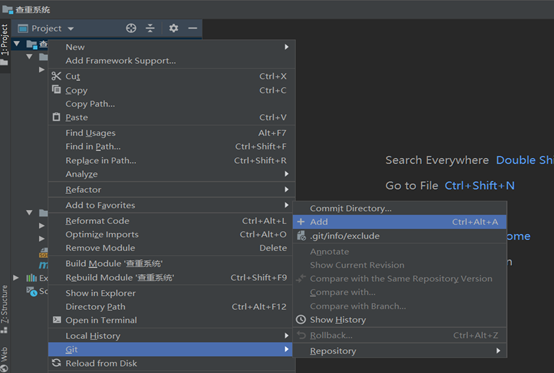This screenshot has height=373, width=554.
Task: Click the Structure tool window icon
Action: [x=4, y=331]
